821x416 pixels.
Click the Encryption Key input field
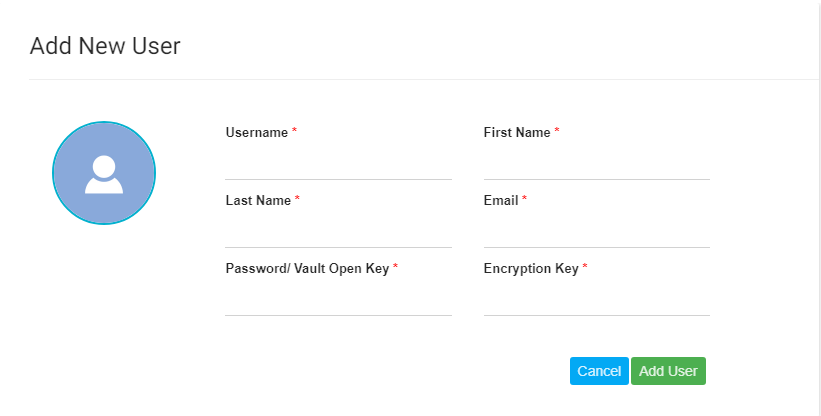[x=596, y=300]
